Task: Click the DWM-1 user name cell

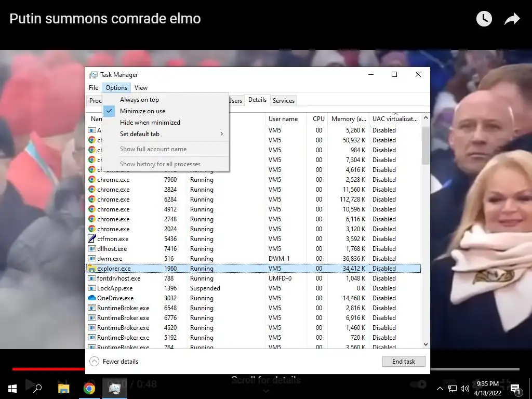Action: 279,259
